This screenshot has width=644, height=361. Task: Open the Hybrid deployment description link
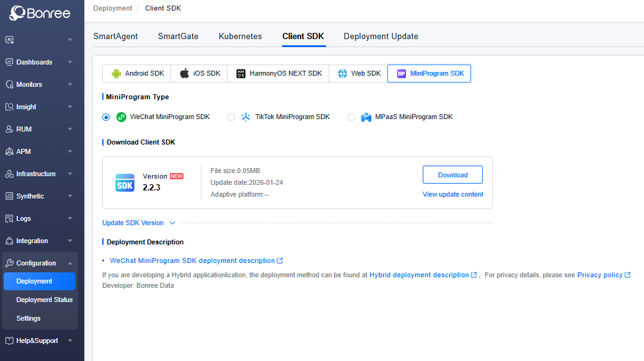[x=419, y=275]
